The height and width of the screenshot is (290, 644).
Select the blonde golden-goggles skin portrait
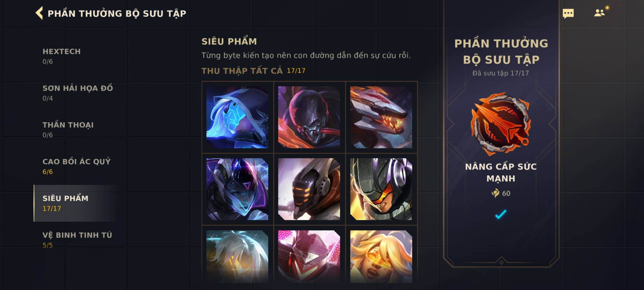click(x=381, y=256)
